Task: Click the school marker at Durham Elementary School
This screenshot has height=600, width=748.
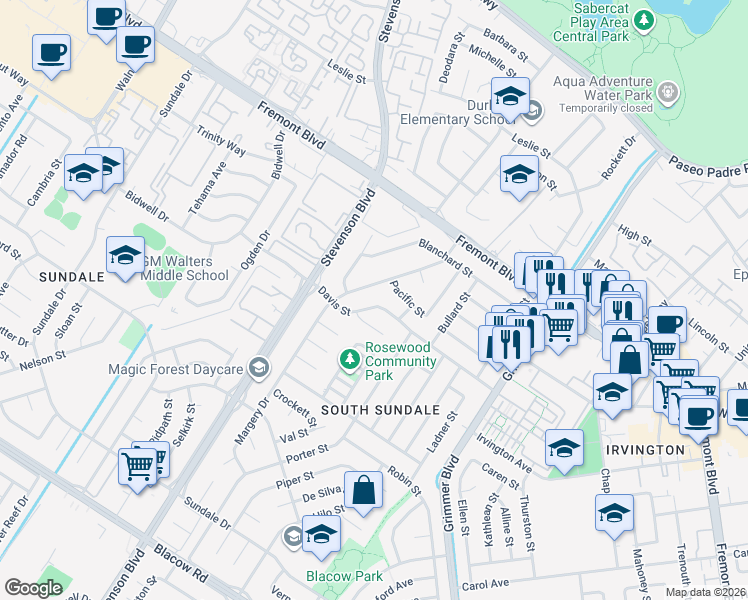Action: pyautogui.click(x=510, y=97)
